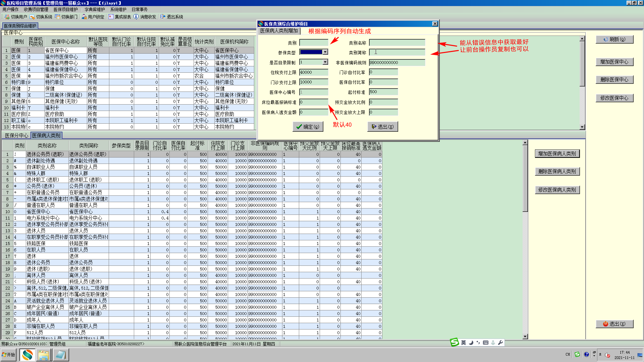Image resolution: width=644 pixels, height=362 pixels.
Task: Click lower table vertical scrollbar down arrow
Action: [525, 337]
